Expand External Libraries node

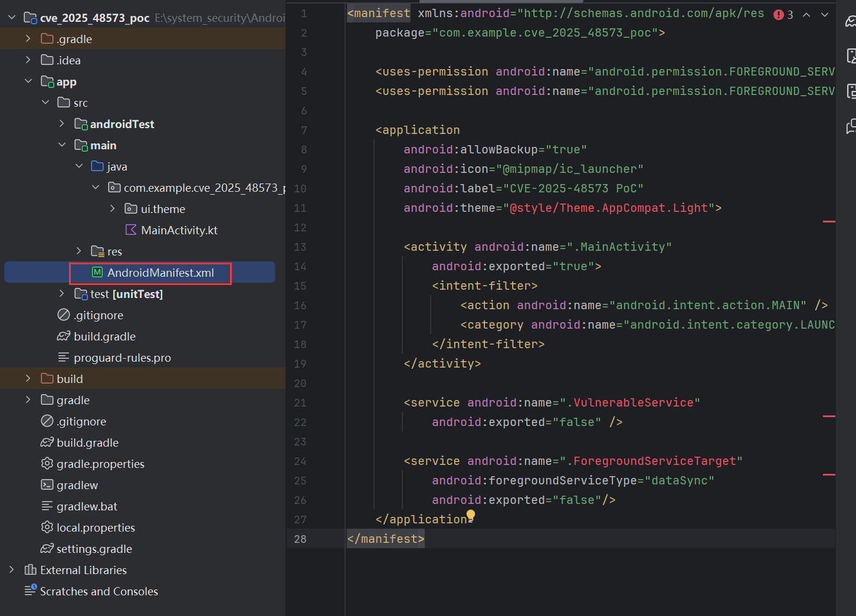pos(11,570)
